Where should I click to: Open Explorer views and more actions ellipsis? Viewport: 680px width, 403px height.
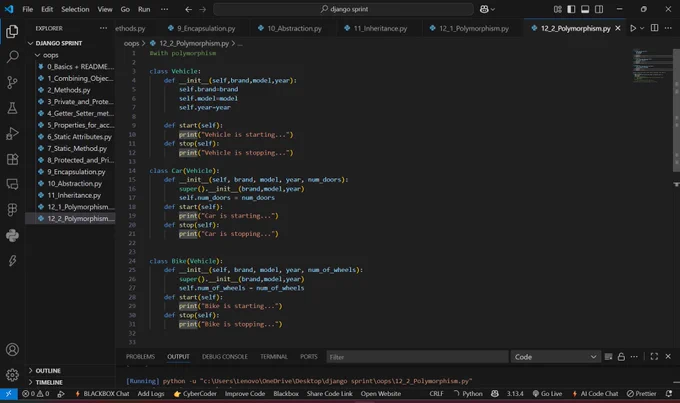point(103,28)
